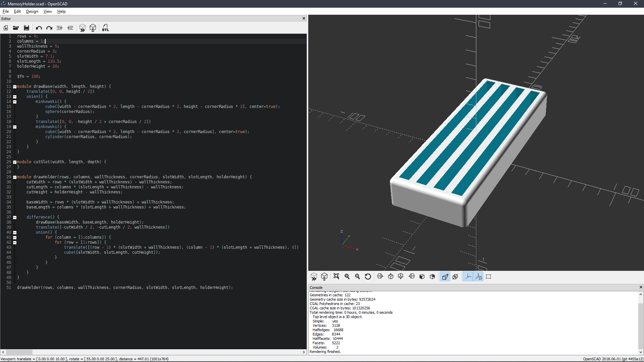Image resolution: width=644 pixels, height=362 pixels.
Task: Toggle Show Scale Markers button
Action: pos(478,277)
